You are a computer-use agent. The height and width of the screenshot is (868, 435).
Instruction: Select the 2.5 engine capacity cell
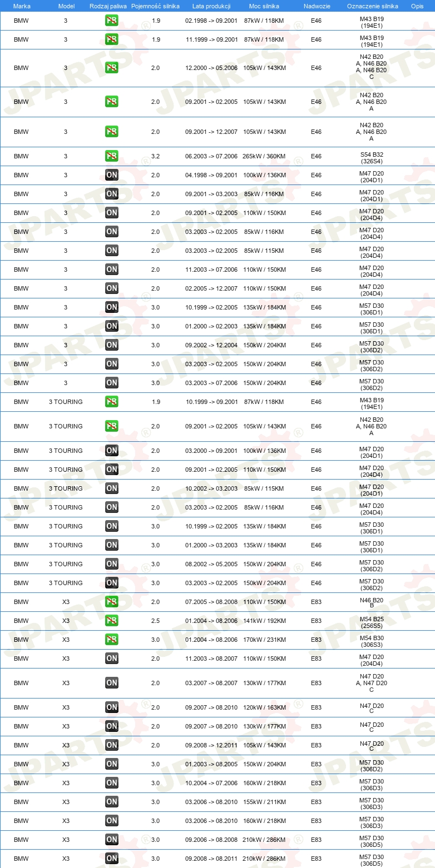pos(155,621)
